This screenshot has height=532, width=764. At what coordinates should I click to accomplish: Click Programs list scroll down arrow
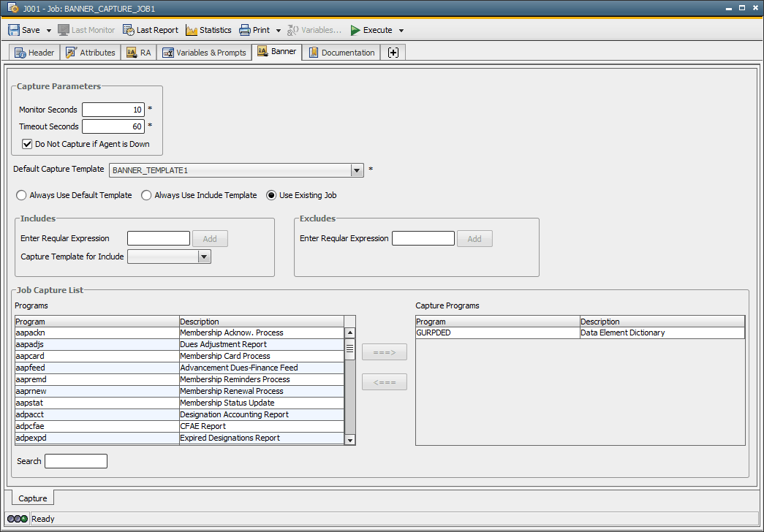(350, 440)
